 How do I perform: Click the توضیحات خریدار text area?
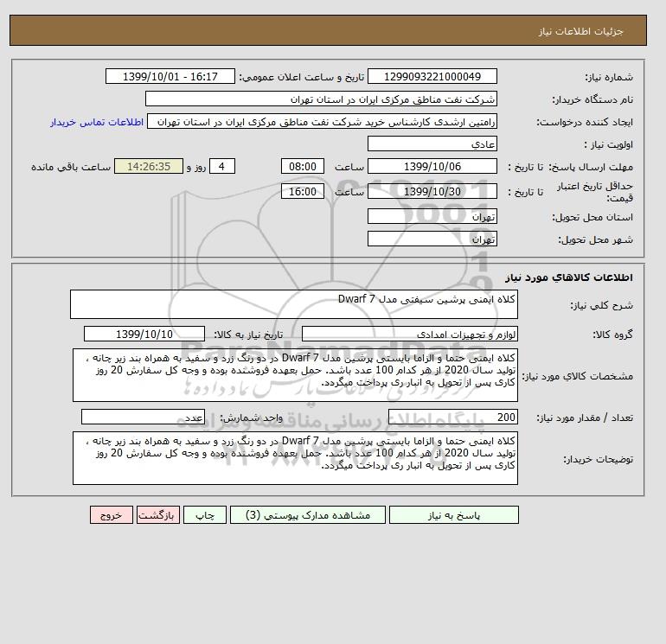coord(295,458)
